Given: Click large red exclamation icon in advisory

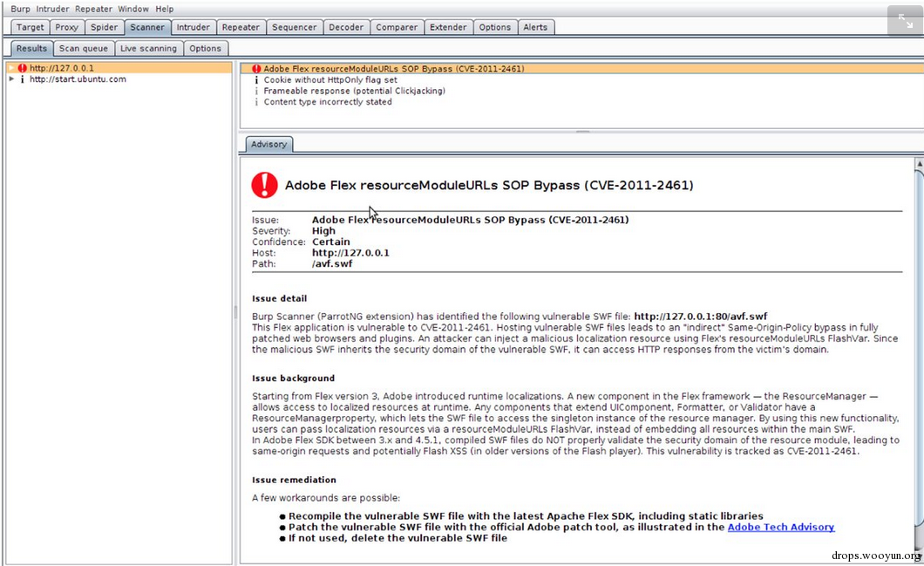Looking at the screenshot, I should (x=265, y=185).
